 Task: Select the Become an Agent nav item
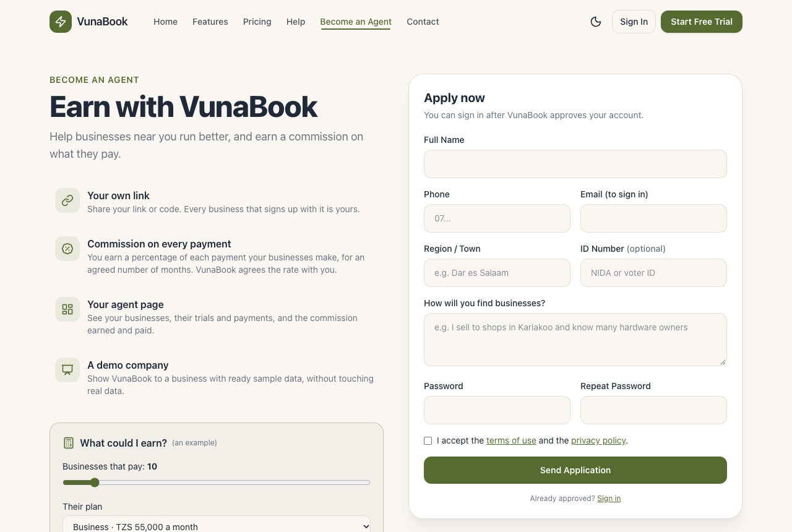356,22
